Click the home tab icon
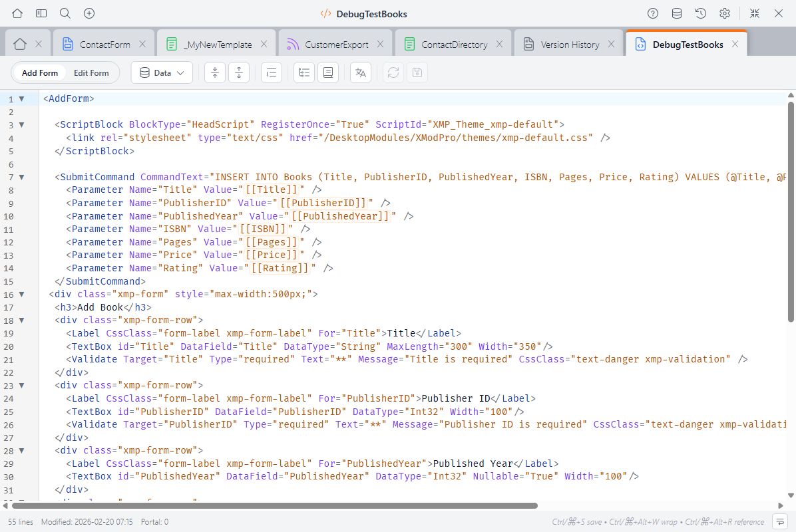796x532 pixels. click(20, 45)
